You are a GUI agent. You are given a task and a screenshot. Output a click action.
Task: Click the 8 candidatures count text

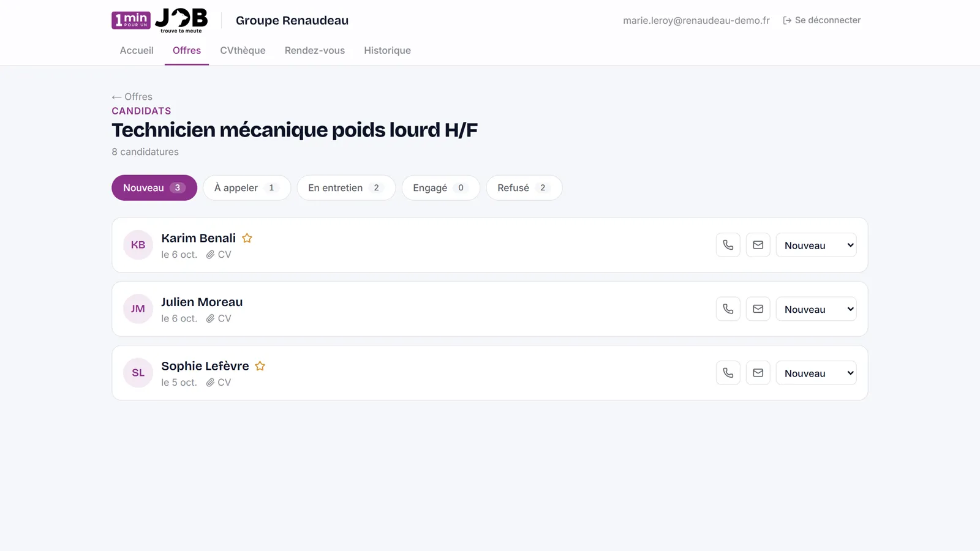tap(145, 152)
